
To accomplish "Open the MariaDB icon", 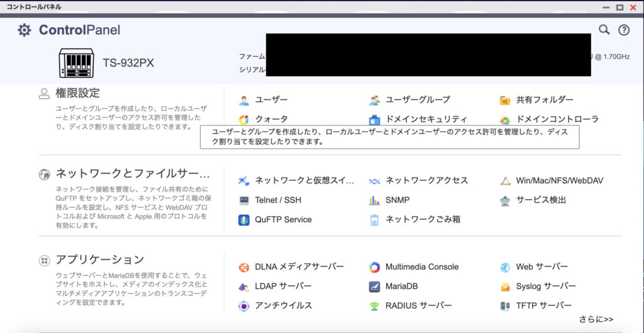I will coord(374,286).
